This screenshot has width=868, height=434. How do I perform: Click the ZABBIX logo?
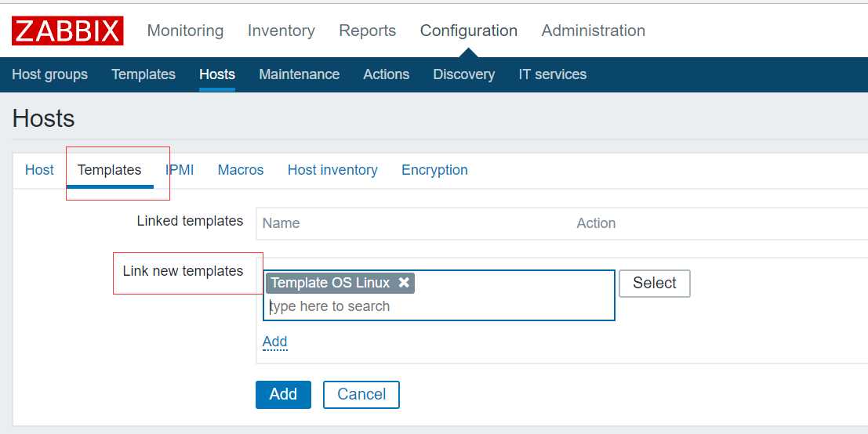[x=67, y=31]
